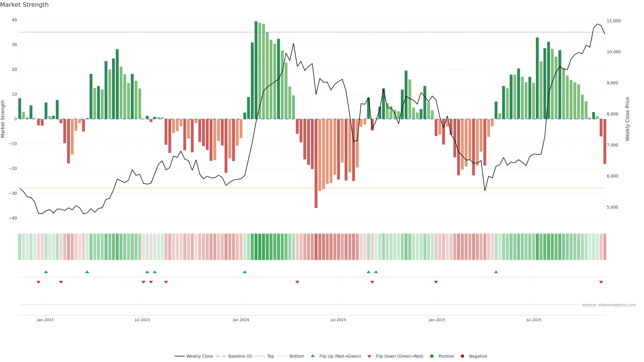Click the flip down marker near Jan 2025
This screenshot has height=362, width=644.
(436, 282)
